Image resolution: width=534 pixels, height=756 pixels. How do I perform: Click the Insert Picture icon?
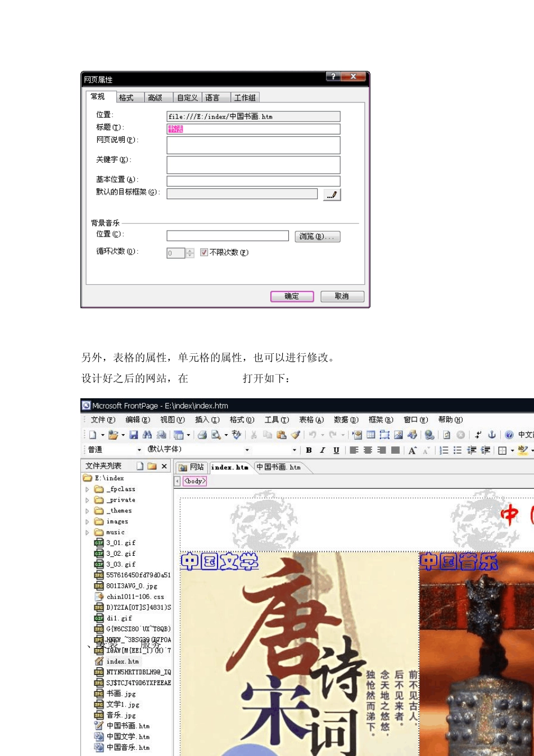click(x=399, y=435)
